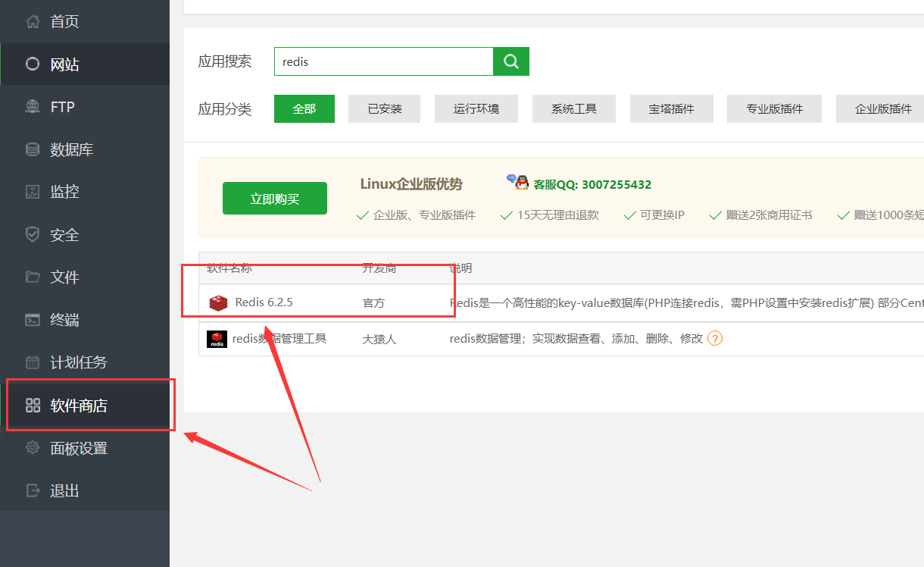Click the 客服QQ: 3007255432 link
924x567 pixels.
(x=592, y=184)
